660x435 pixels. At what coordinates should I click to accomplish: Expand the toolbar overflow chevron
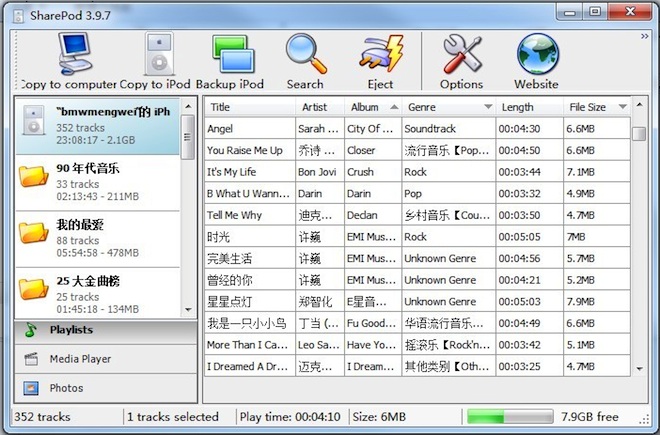click(644, 37)
